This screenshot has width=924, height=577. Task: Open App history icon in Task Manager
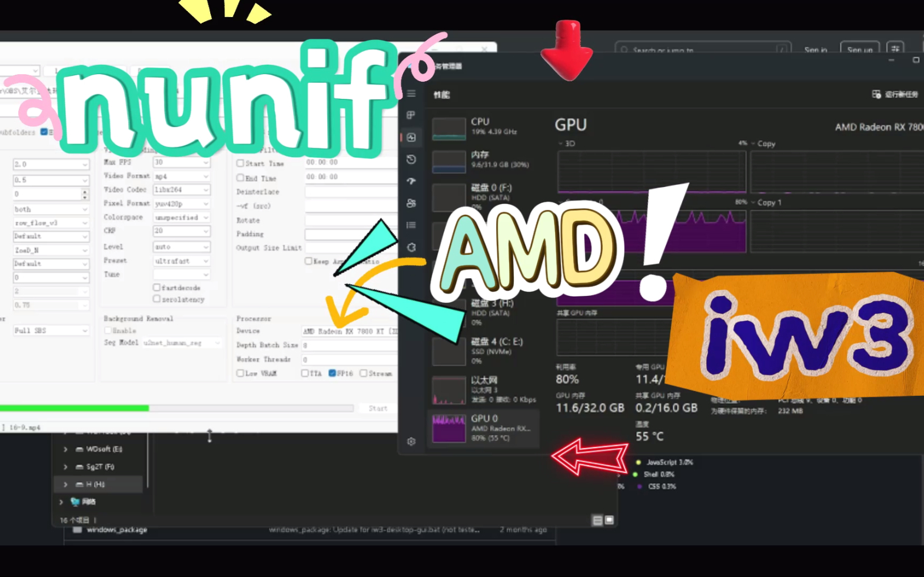(x=411, y=159)
